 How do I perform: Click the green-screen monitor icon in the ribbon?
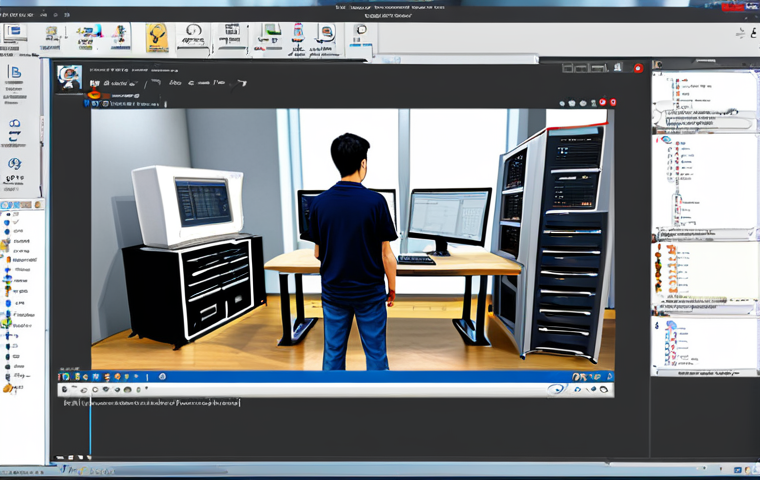pyautogui.click(x=271, y=31)
